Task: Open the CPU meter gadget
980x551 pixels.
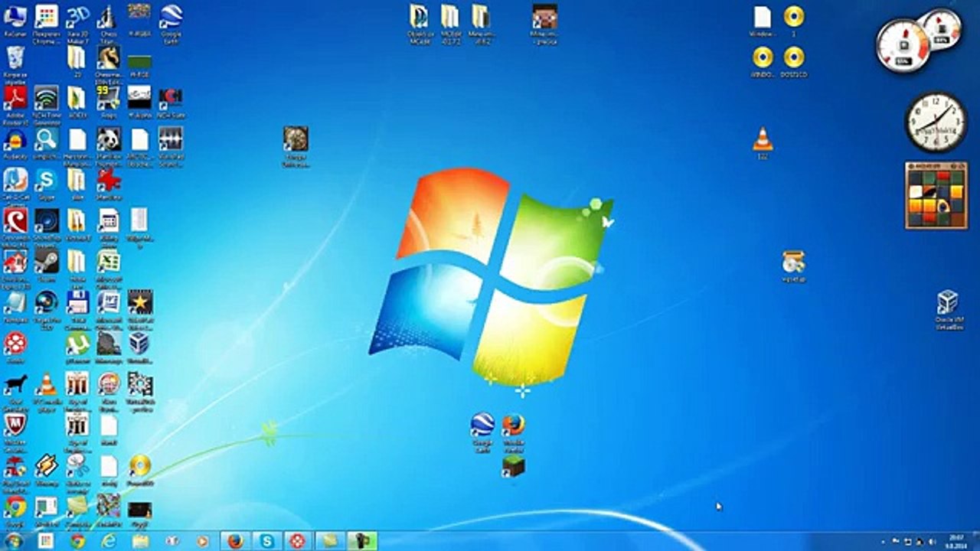Action: pyautogui.click(x=903, y=46)
